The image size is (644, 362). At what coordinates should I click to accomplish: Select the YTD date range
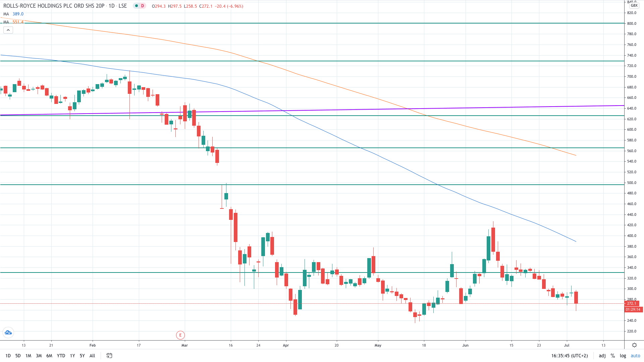pyautogui.click(x=61, y=356)
